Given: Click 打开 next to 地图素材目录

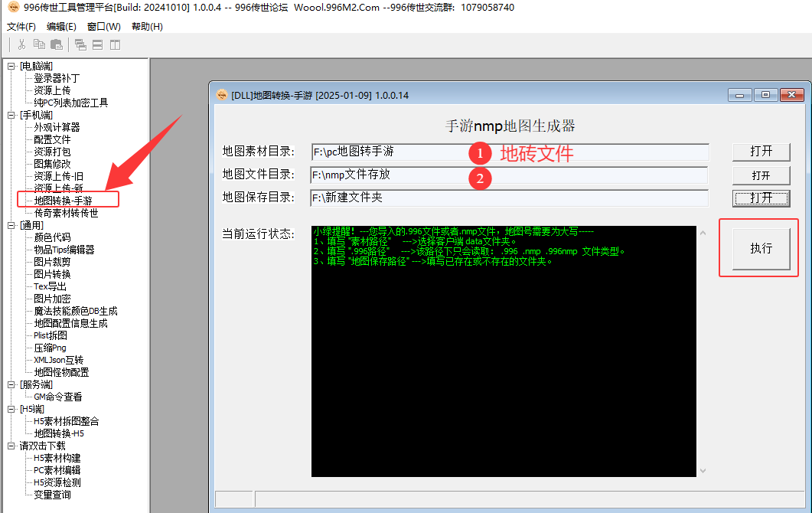Looking at the screenshot, I should pyautogui.click(x=761, y=152).
